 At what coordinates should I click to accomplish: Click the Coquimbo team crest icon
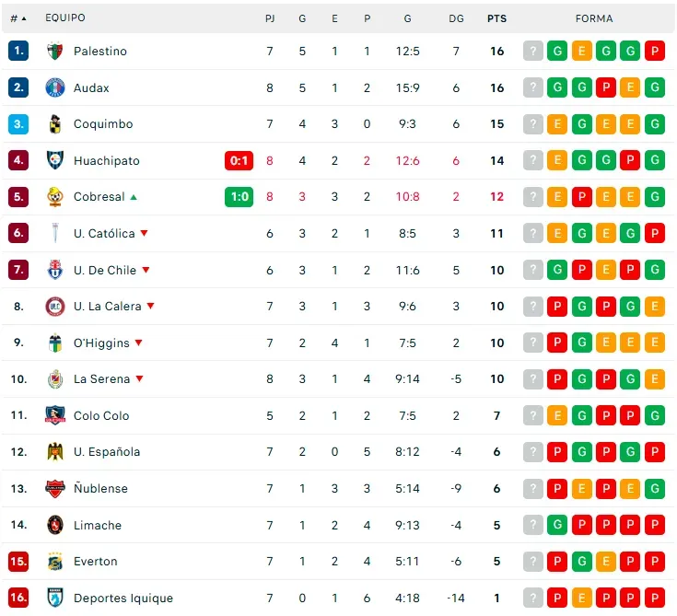(55, 124)
